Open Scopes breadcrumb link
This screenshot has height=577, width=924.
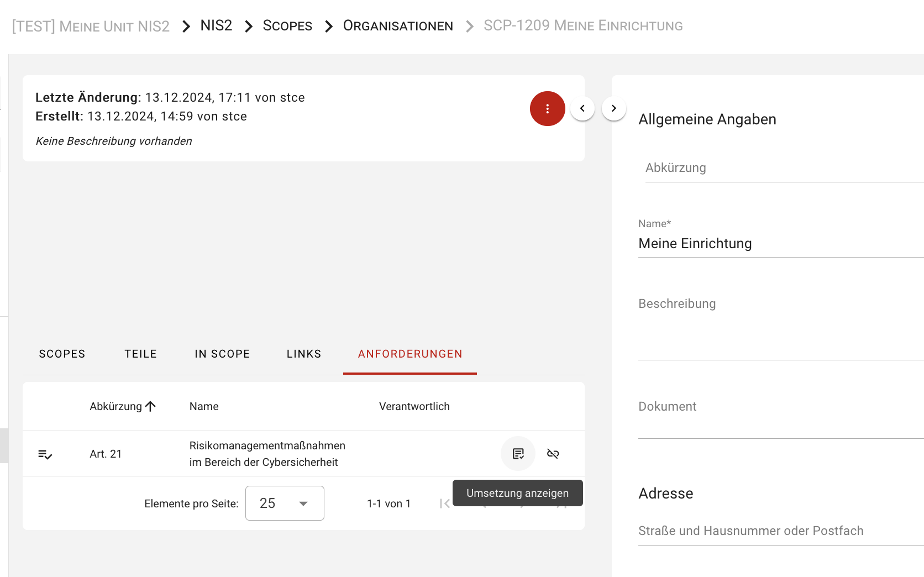(x=287, y=26)
